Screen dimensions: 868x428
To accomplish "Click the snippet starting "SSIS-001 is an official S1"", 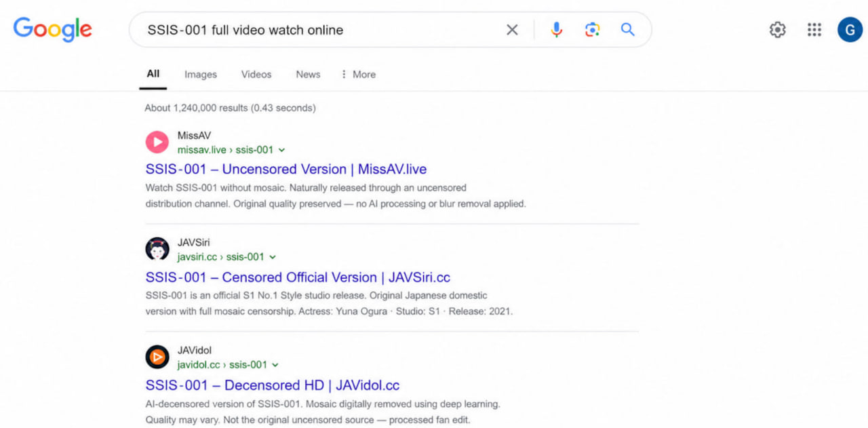I will pos(316,296).
